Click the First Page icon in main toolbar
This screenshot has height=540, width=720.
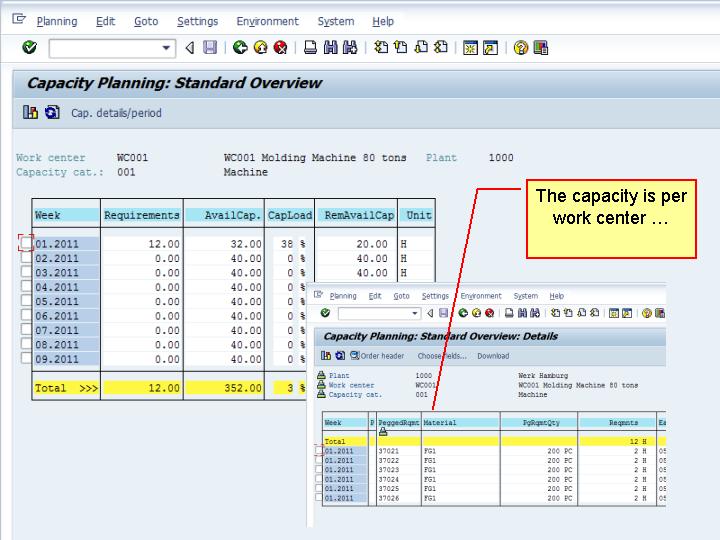click(381, 47)
